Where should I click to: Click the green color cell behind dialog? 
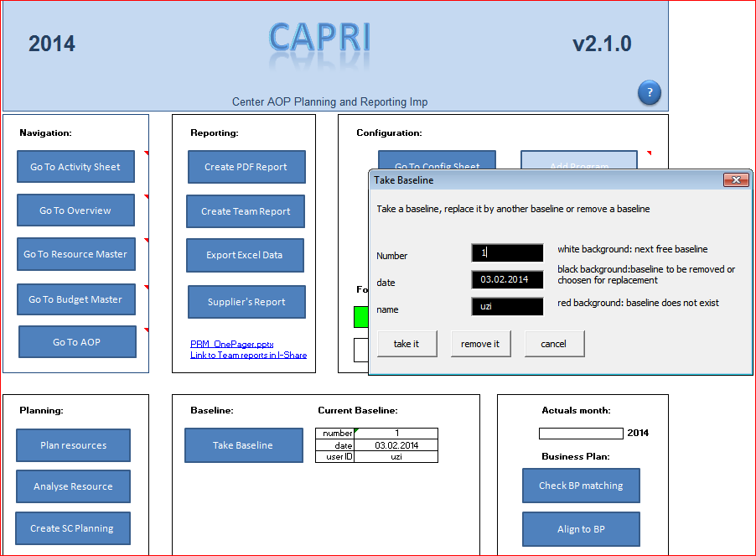pos(361,317)
